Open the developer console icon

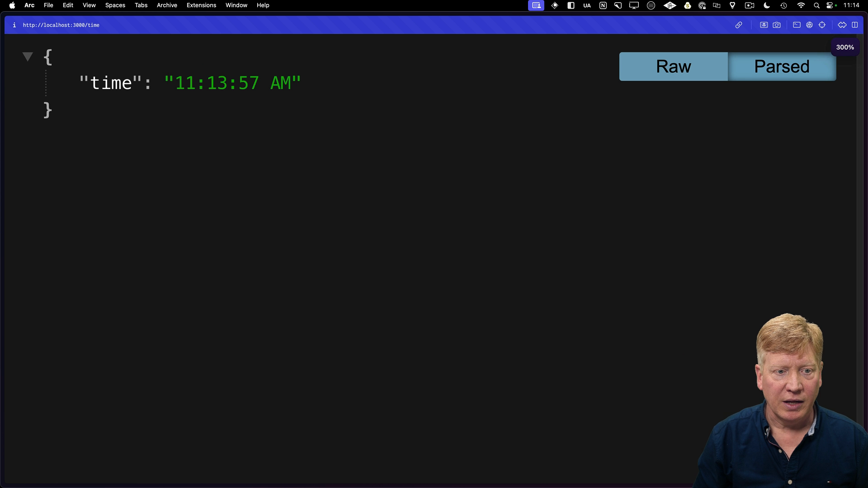click(797, 25)
